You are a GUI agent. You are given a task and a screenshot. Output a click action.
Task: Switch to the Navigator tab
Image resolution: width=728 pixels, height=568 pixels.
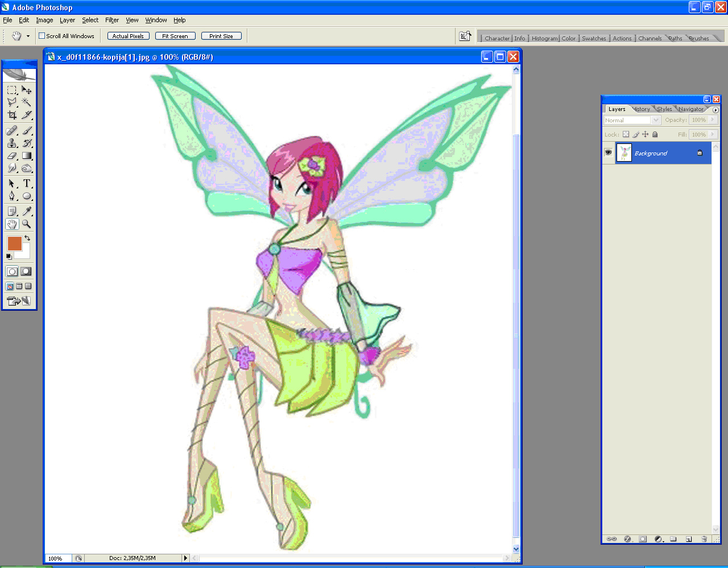[690, 109]
